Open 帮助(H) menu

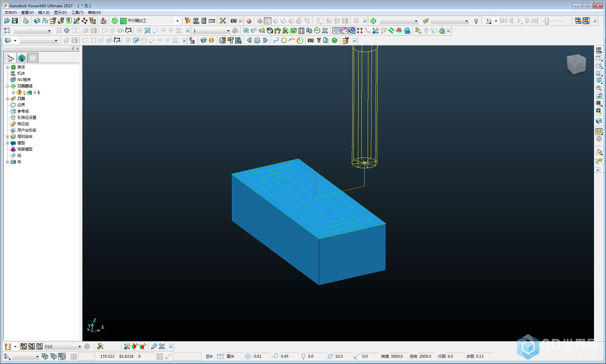pyautogui.click(x=94, y=12)
